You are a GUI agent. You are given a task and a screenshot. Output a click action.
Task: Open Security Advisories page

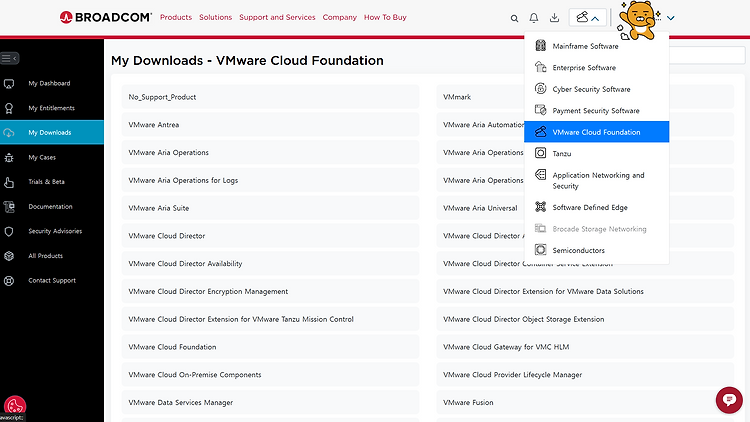(52, 231)
